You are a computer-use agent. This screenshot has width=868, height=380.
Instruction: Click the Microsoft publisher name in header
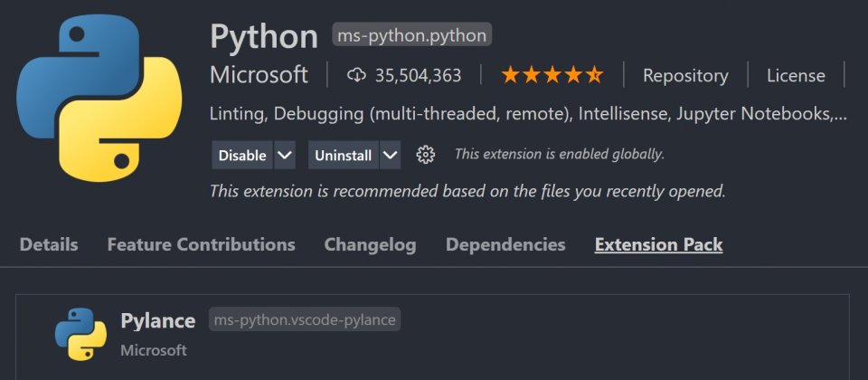pos(259,75)
